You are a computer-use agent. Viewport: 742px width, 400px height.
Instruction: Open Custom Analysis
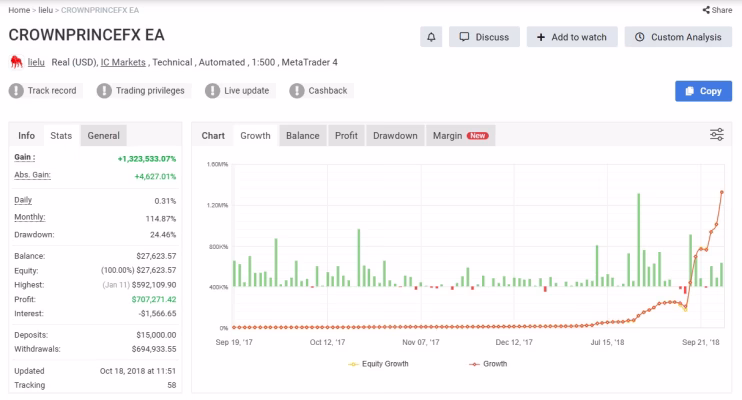pos(678,37)
